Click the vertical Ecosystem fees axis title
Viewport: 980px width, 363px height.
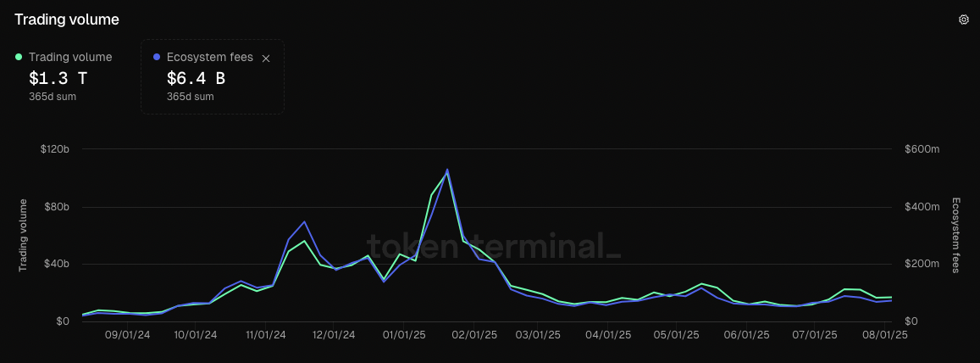955,235
